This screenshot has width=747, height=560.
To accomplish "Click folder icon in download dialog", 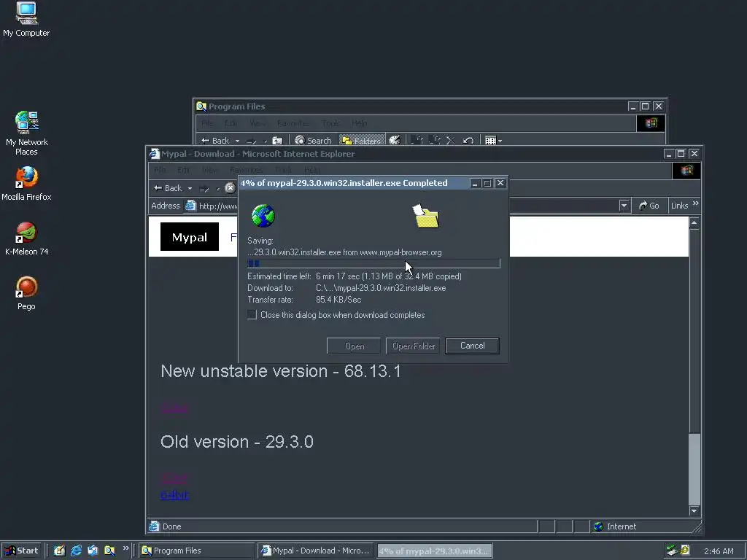I will 426,216.
